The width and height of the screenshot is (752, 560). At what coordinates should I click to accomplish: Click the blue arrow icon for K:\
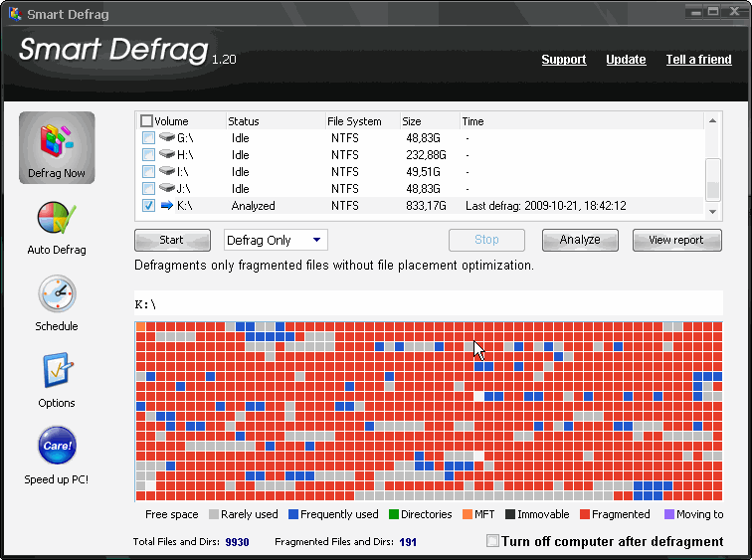[x=166, y=206]
